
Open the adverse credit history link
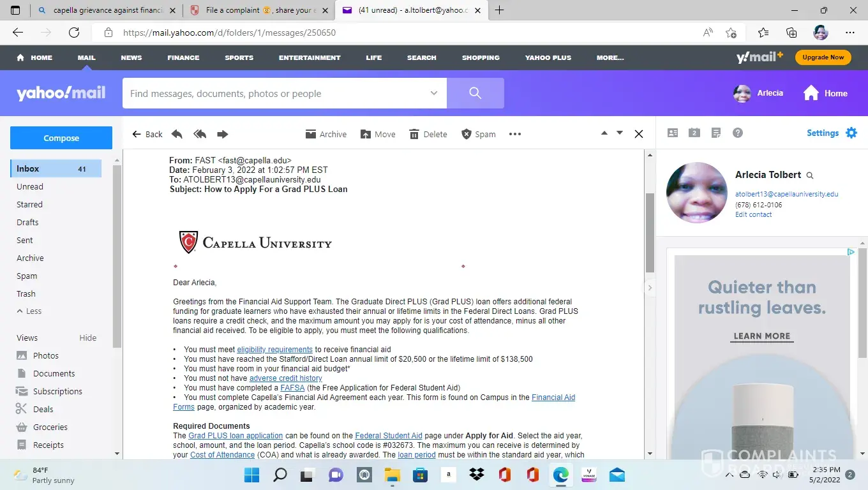(285, 378)
